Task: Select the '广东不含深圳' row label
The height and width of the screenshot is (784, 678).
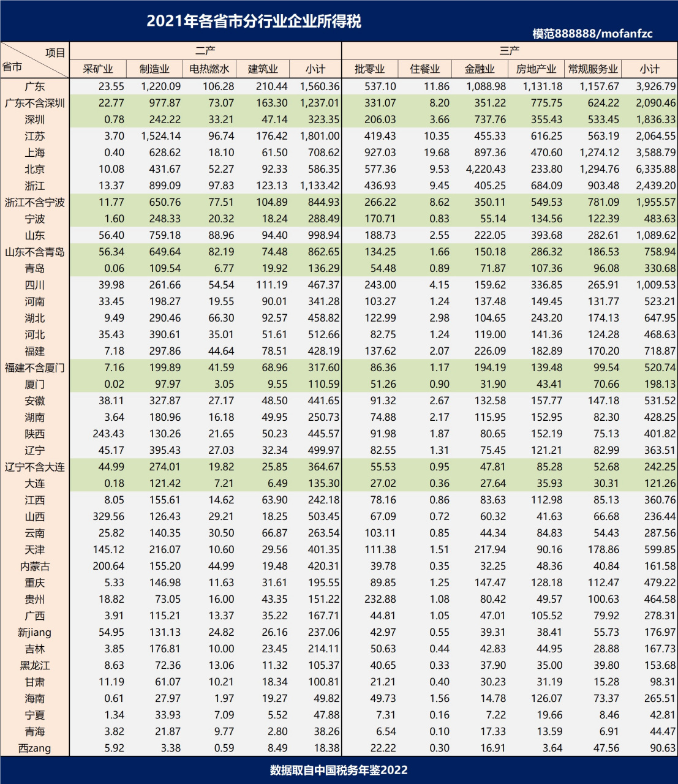Action: 35,103
